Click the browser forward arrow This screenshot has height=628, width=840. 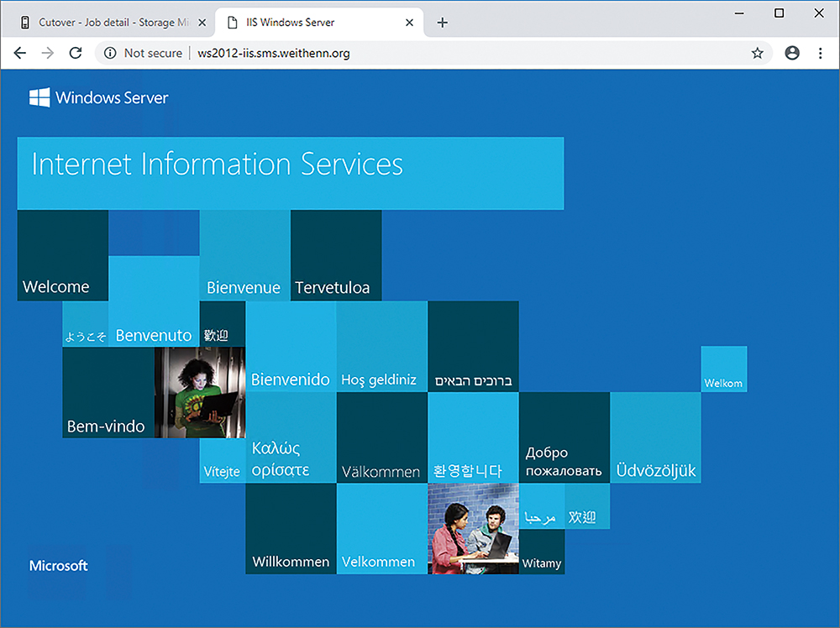pyautogui.click(x=48, y=53)
